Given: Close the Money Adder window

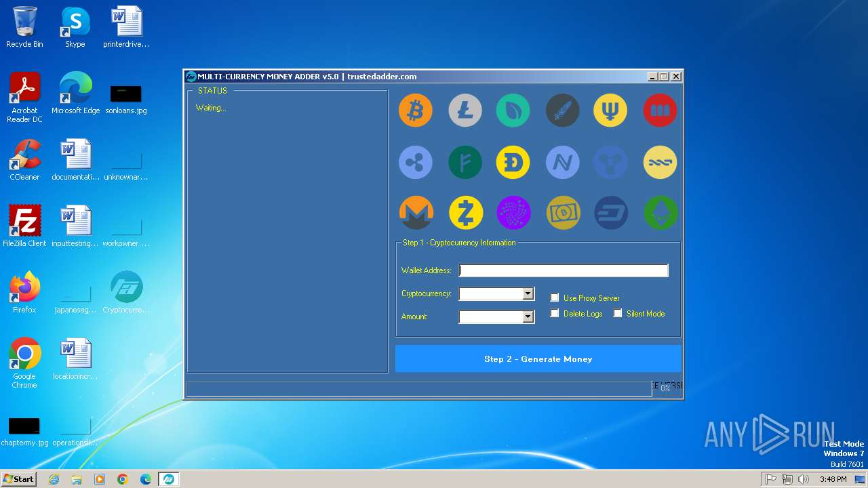Looking at the screenshot, I should [x=676, y=77].
